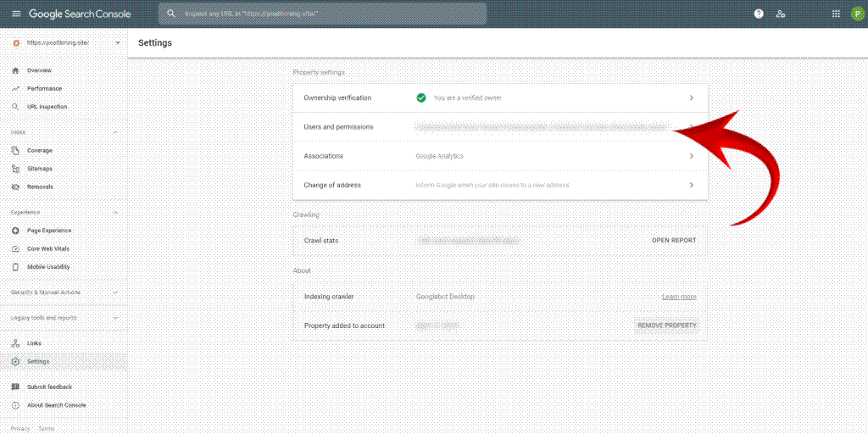868x434 pixels.
Task: Open the Google apps grid
Action: point(836,14)
